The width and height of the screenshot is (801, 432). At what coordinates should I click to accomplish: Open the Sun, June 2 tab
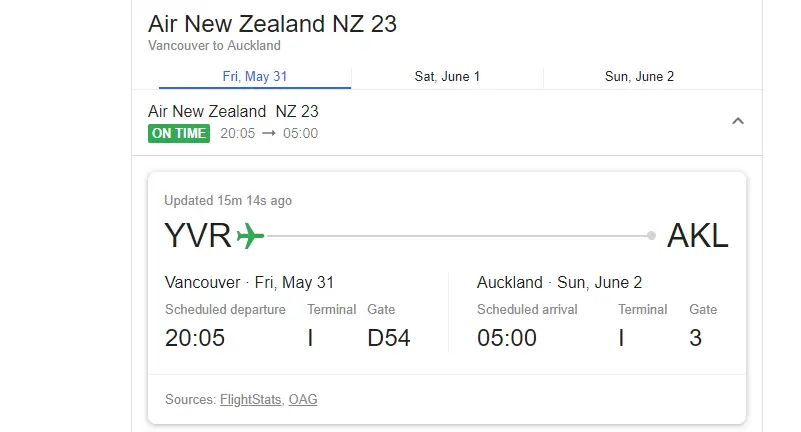[639, 77]
